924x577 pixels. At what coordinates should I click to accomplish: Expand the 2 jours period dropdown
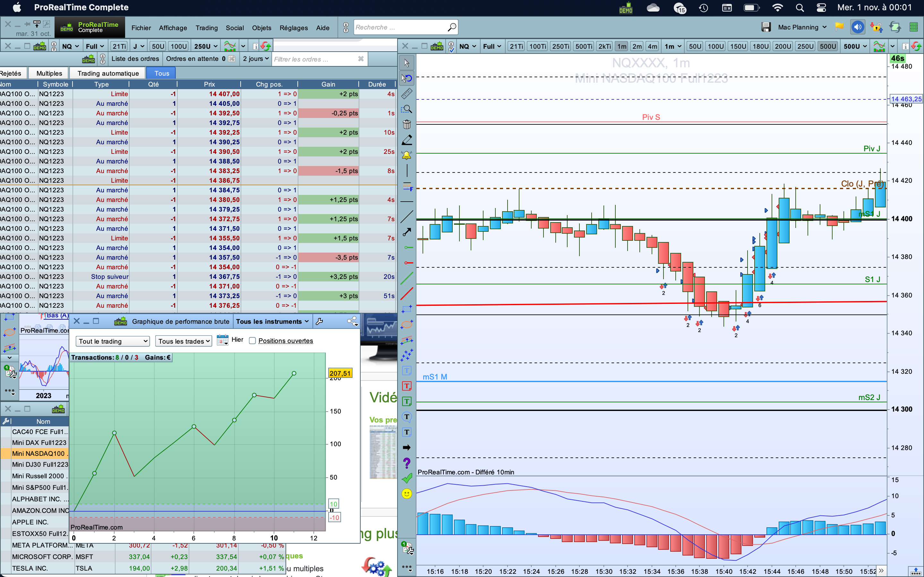[256, 59]
